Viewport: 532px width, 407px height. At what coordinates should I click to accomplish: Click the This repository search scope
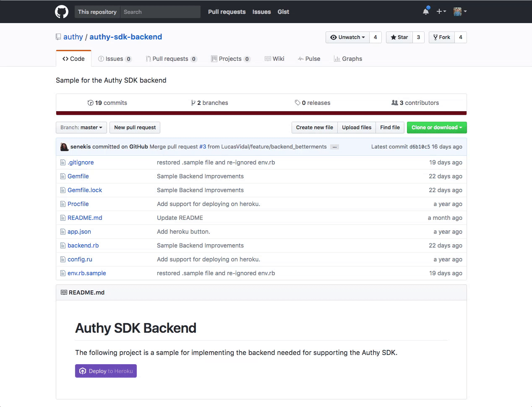pos(97,12)
